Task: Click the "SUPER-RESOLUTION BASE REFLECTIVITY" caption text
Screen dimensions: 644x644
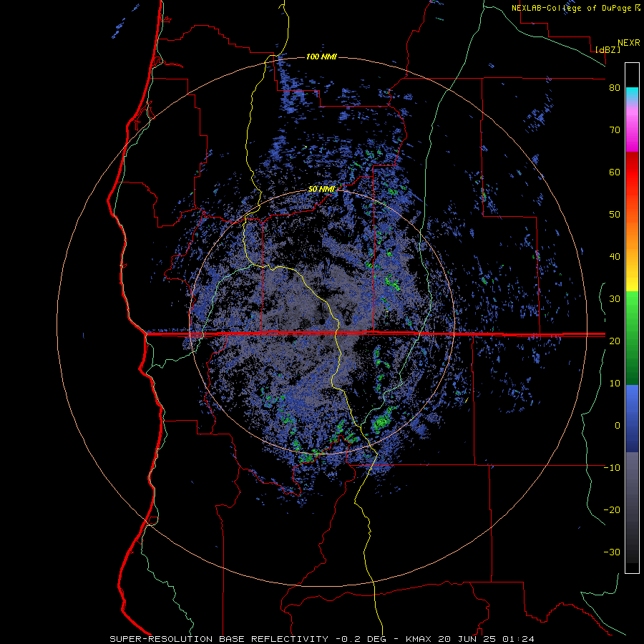Action: 219,639
